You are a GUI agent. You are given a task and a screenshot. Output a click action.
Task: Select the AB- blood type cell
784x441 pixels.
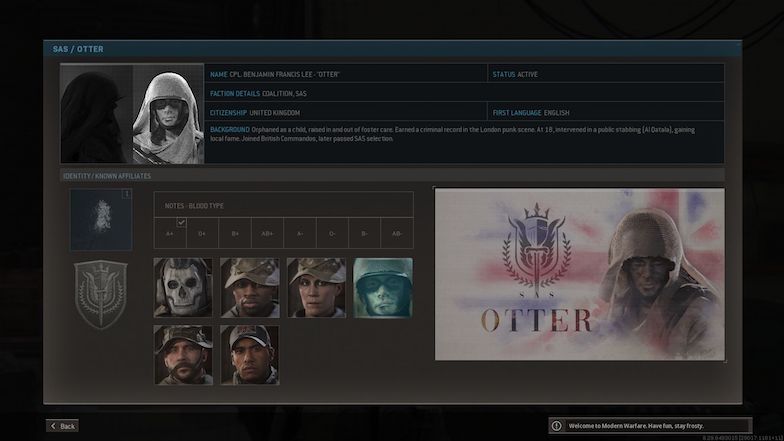pos(397,233)
